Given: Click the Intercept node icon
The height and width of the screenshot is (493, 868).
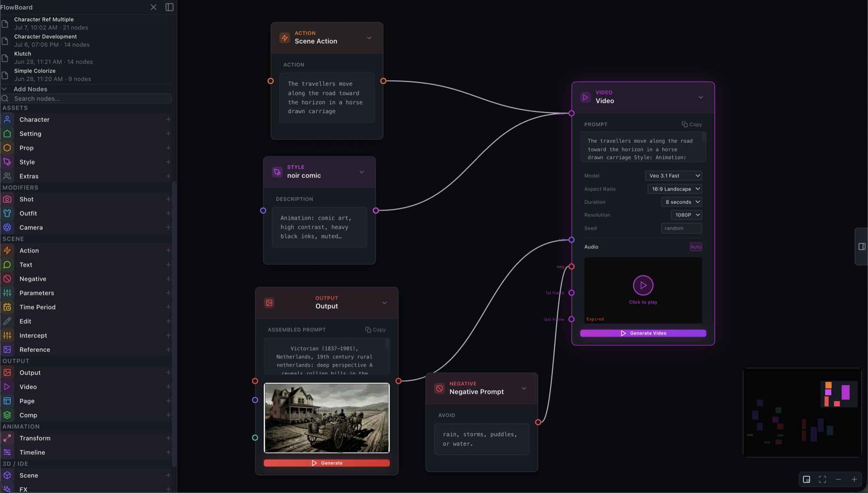Looking at the screenshot, I should point(7,335).
